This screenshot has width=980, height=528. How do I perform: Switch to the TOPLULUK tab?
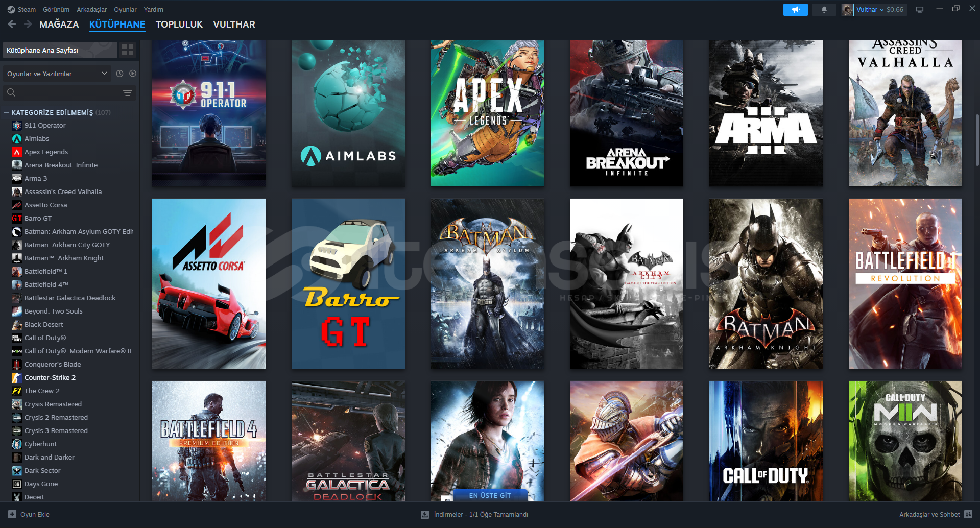179,25
